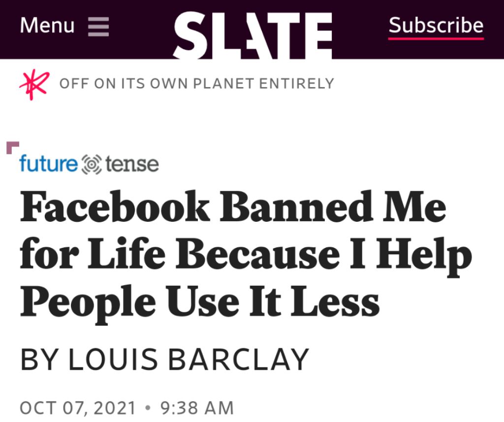Click the bullet separator between date and time
The image size is (504, 422).
tap(148, 408)
